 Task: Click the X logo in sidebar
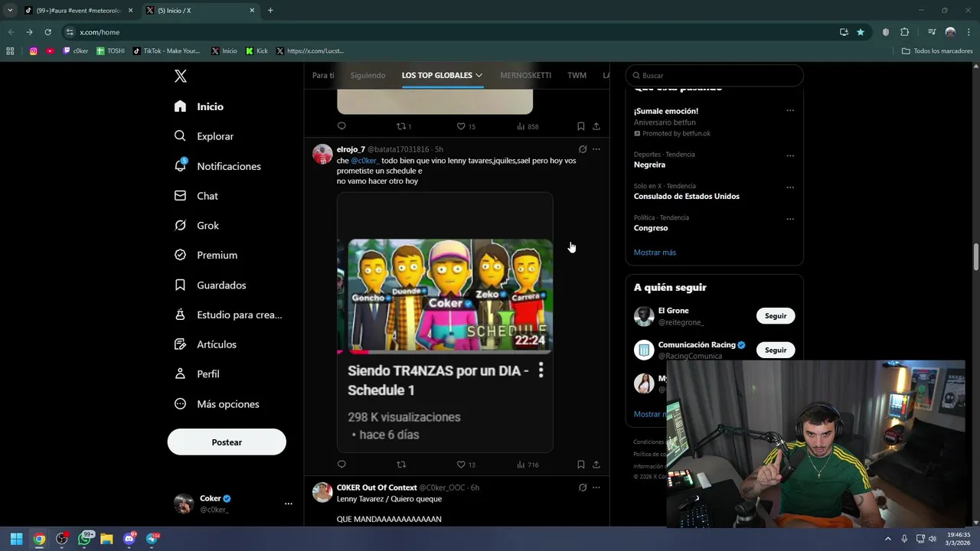[x=181, y=76]
